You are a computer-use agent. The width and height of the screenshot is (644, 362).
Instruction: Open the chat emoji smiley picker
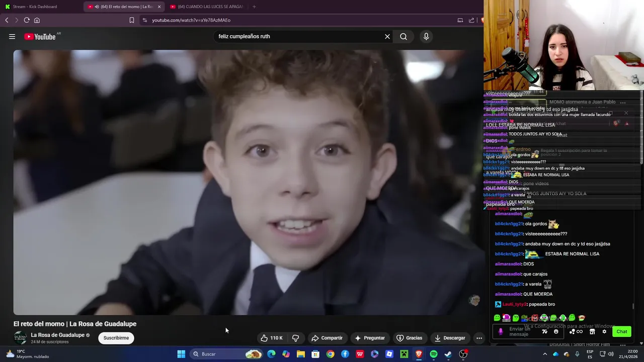pyautogui.click(x=556, y=331)
